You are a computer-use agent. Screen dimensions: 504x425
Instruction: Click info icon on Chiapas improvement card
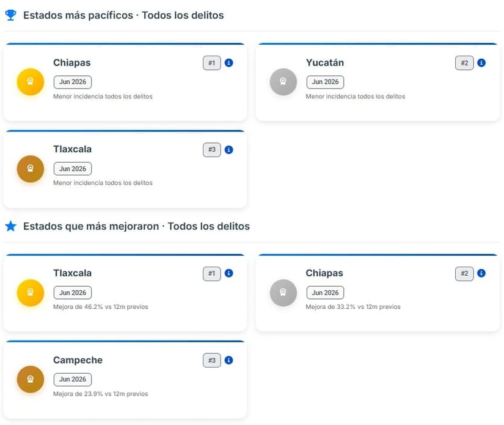481,273
